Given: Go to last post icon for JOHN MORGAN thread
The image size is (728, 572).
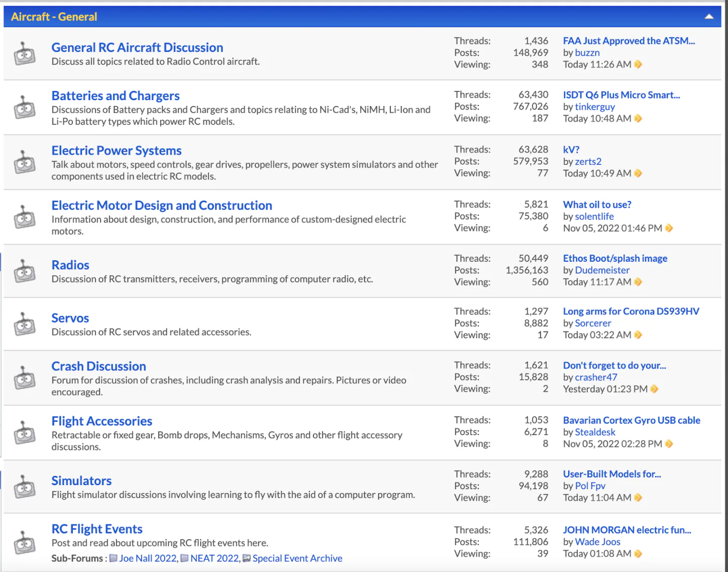Looking at the screenshot, I should point(638,554).
